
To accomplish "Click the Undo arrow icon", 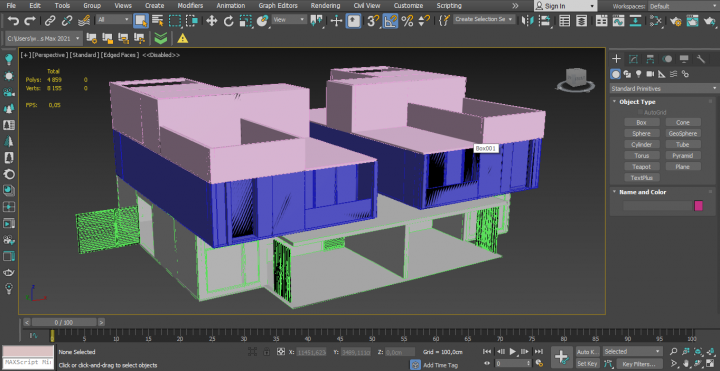I will click(13, 21).
